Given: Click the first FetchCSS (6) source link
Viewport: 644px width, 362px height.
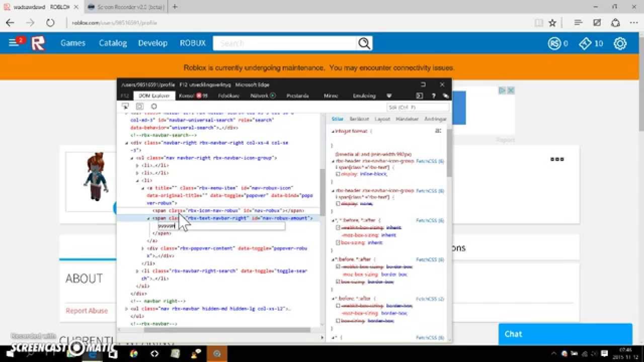Looking at the screenshot, I should pyautogui.click(x=430, y=161).
